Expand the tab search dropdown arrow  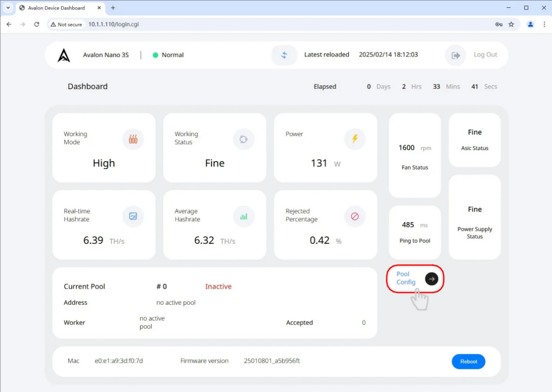(8, 8)
